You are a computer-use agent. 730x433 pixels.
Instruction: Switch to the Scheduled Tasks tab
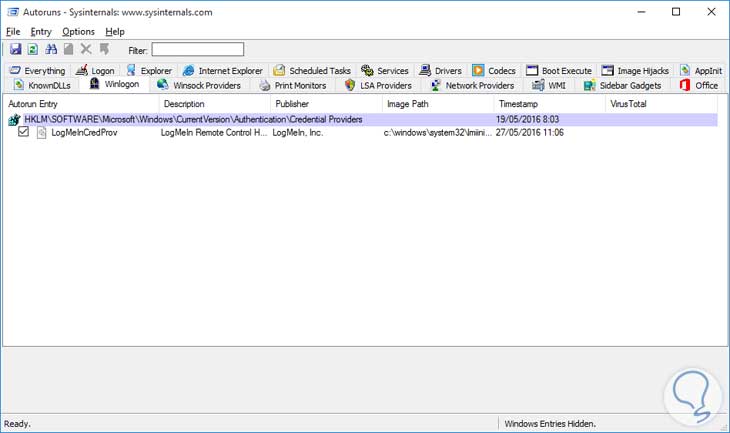click(x=312, y=70)
